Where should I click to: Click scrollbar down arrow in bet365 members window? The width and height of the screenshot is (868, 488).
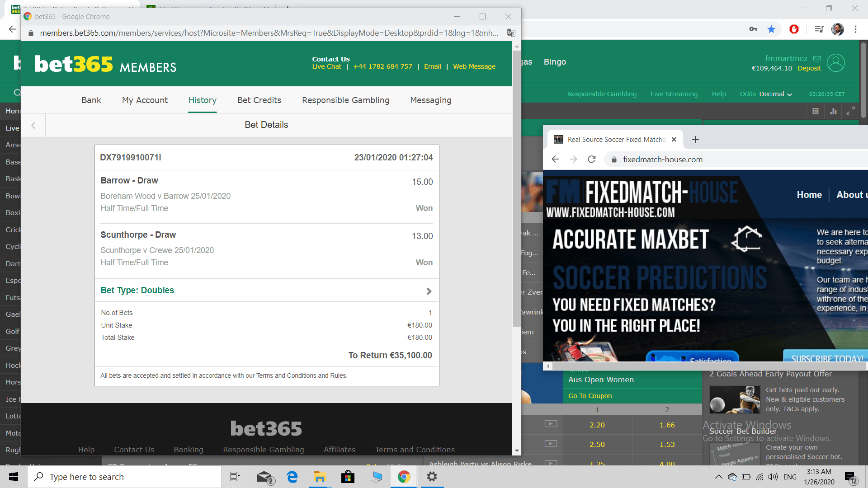coord(517,451)
